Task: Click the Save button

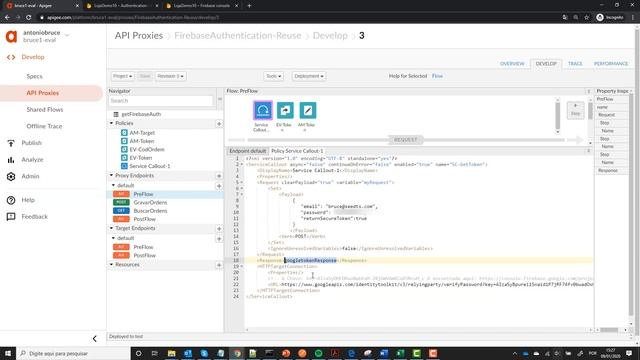Action: click(x=145, y=76)
